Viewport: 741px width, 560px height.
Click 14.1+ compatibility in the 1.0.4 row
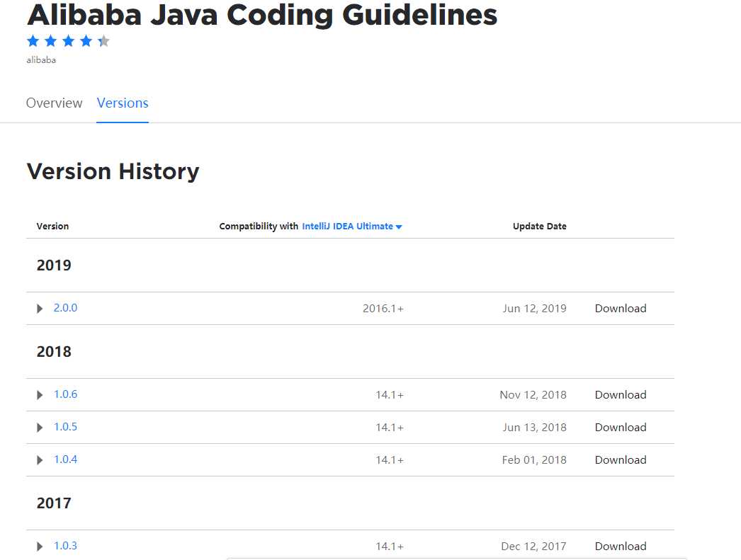390,460
